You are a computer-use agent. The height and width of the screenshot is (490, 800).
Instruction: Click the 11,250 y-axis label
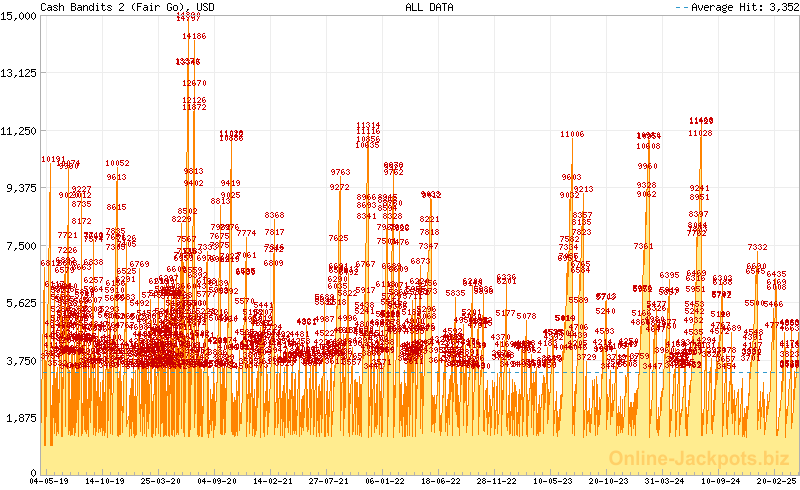(20, 130)
